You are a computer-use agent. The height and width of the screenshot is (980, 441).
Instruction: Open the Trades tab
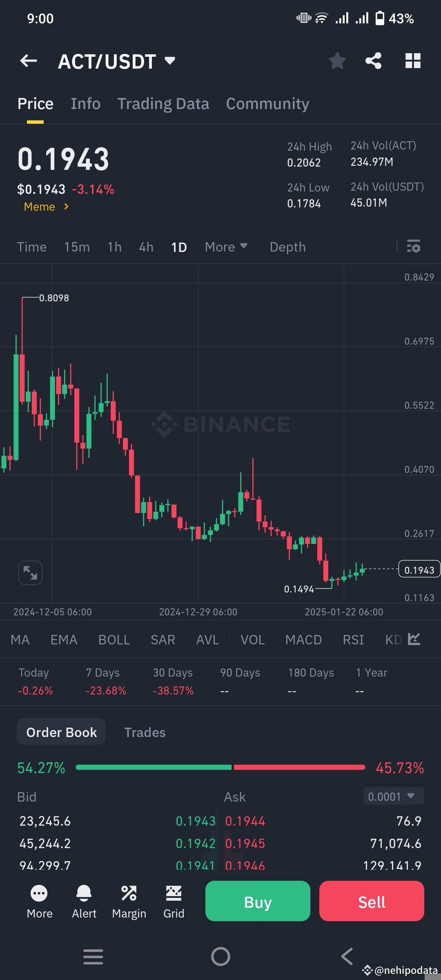click(x=145, y=732)
